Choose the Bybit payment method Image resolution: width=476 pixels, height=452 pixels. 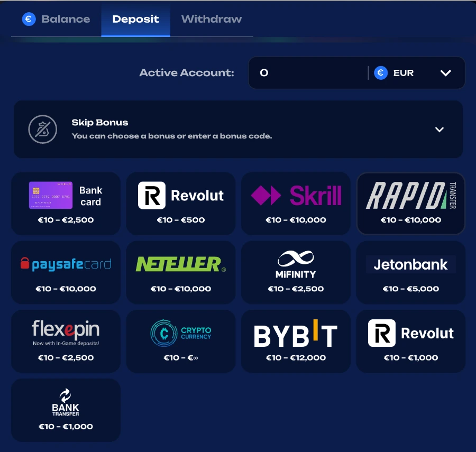[x=296, y=341]
